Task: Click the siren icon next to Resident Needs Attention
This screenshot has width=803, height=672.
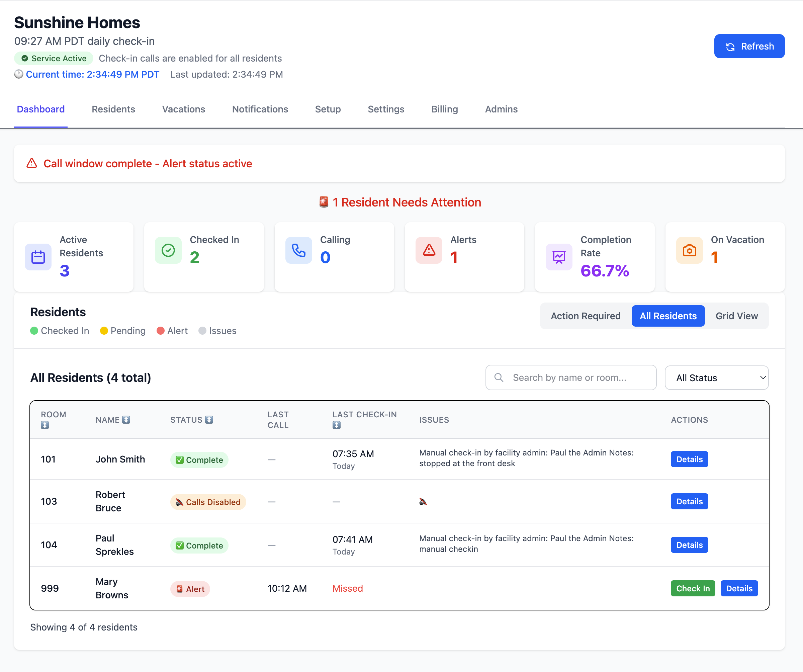Action: 323,202
